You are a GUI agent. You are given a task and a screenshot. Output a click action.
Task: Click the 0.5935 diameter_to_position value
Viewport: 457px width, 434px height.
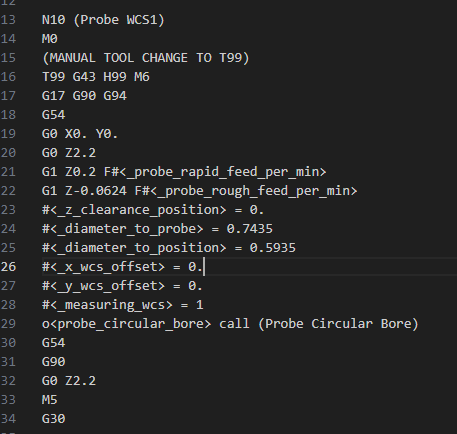click(273, 248)
